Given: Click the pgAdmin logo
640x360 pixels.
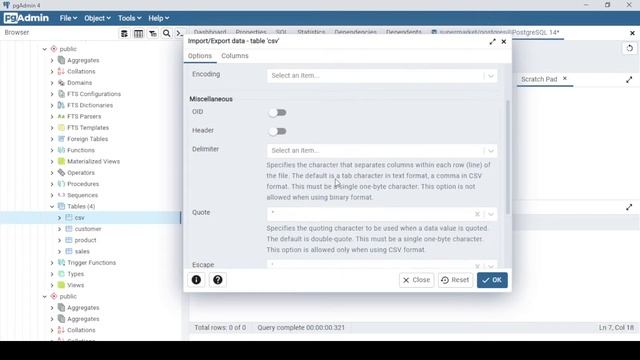Looking at the screenshot, I should pyautogui.click(x=26, y=18).
